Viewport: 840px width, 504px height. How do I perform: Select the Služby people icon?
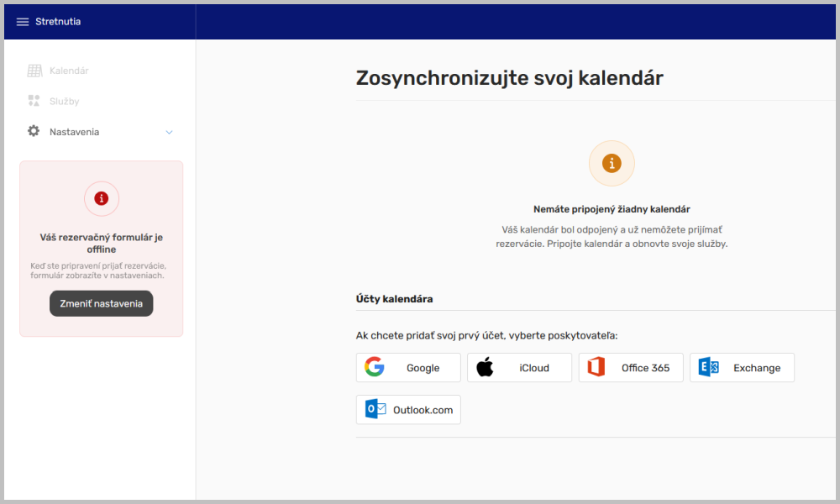[x=34, y=101]
